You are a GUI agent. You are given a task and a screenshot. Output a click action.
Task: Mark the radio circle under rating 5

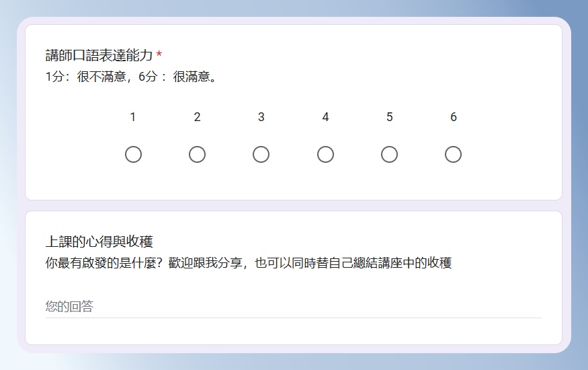pyautogui.click(x=389, y=154)
